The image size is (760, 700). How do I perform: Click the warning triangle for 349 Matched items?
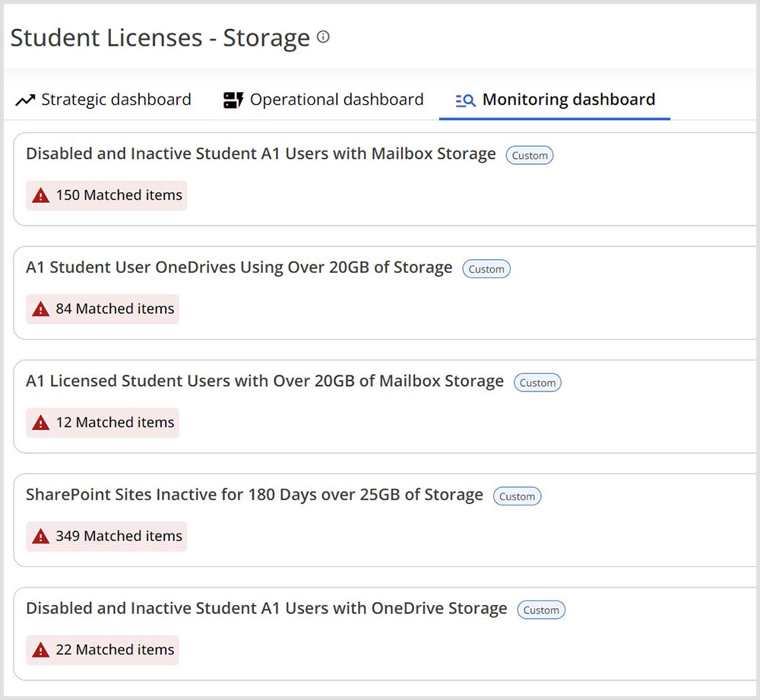[x=42, y=536]
